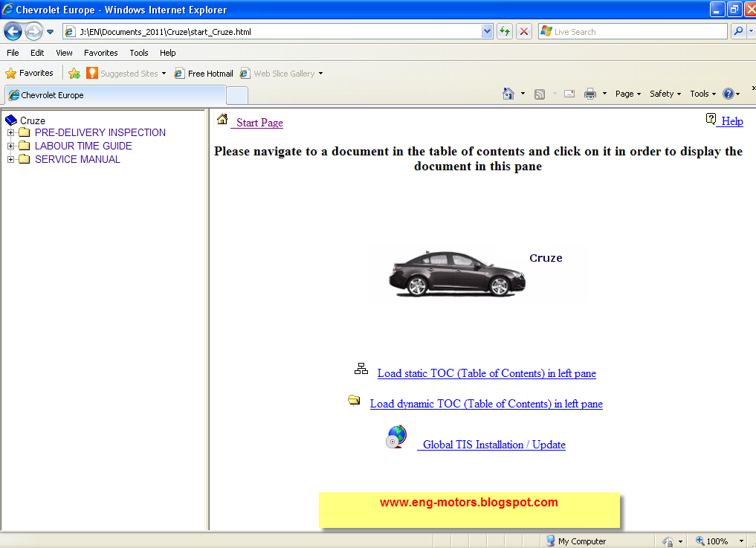The height and width of the screenshot is (548, 756).
Task: Click the blue Help question mark icon
Action: tap(728, 94)
